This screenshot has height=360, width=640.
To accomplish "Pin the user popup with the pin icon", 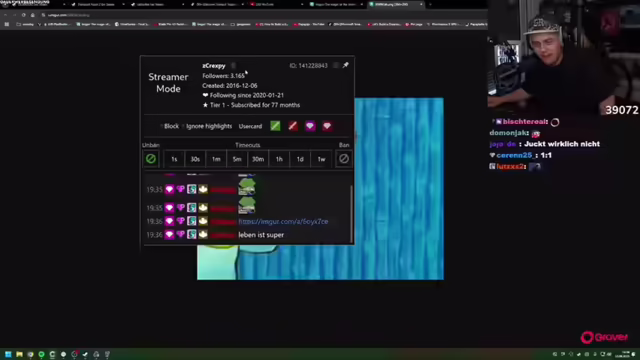I will coord(345,65).
